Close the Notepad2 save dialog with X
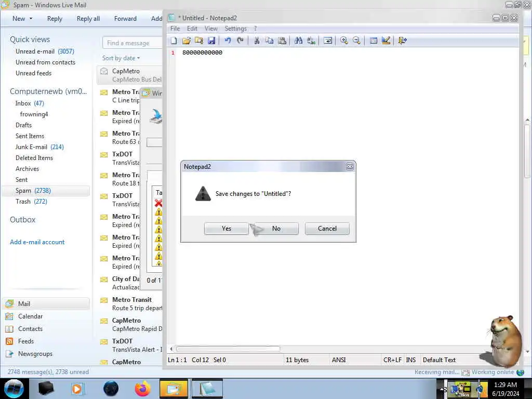Viewport: 532px width, 399px height. tap(350, 167)
